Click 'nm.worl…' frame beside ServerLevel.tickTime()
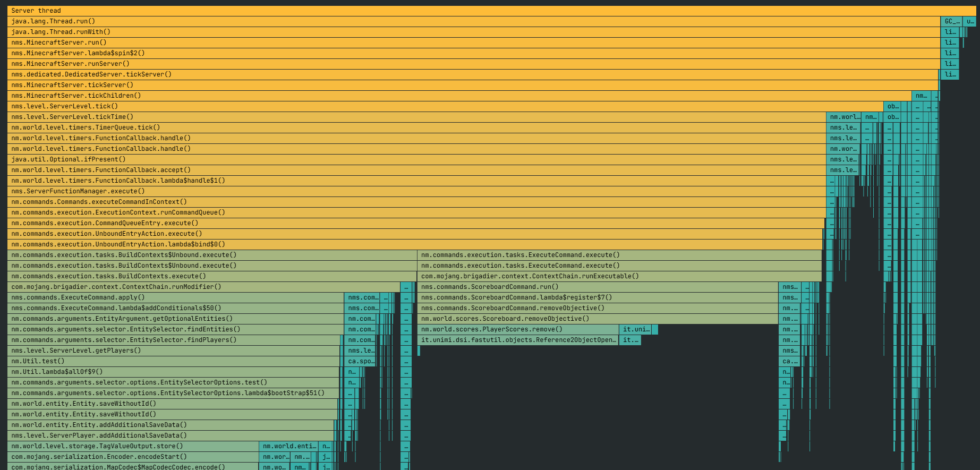Screen dimensions: 980x470 [843, 117]
